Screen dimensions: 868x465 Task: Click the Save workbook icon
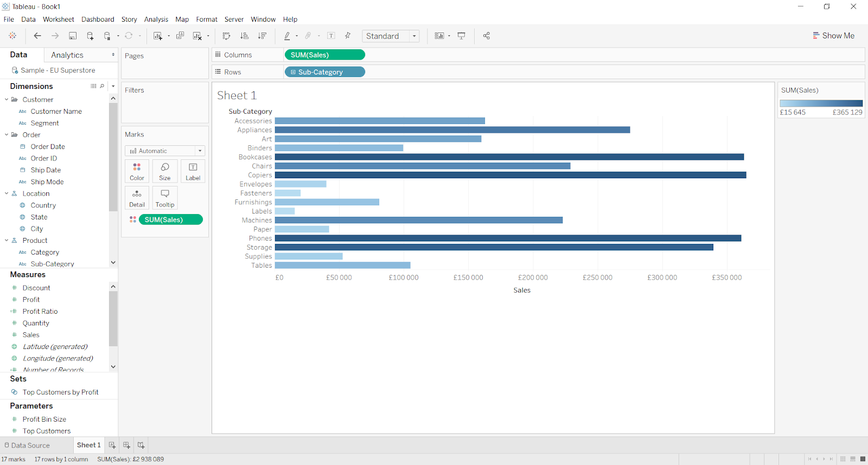[x=73, y=36]
